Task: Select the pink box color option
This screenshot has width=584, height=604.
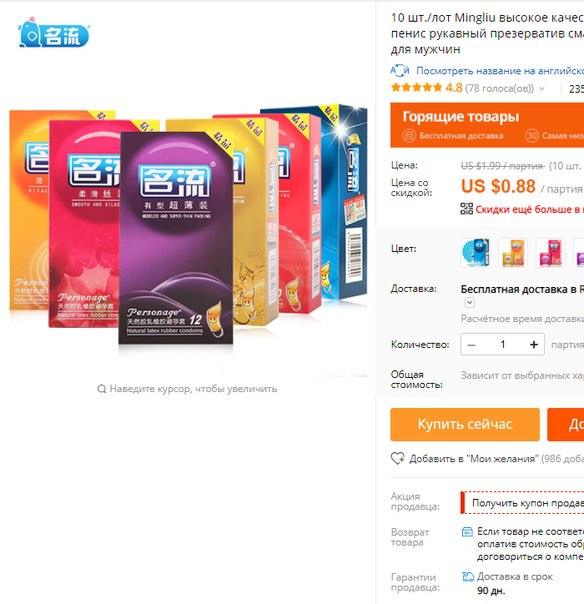Action: tap(550, 253)
